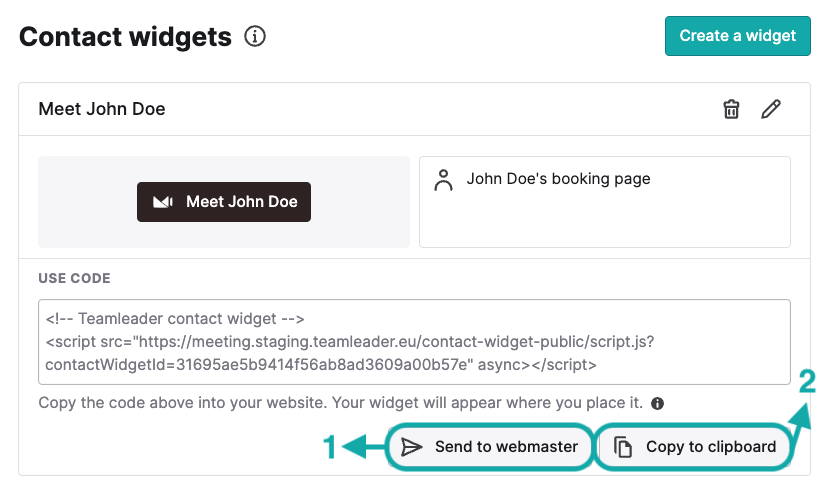
Task: Click the contactWidgetId line in the code
Action: (x=321, y=365)
